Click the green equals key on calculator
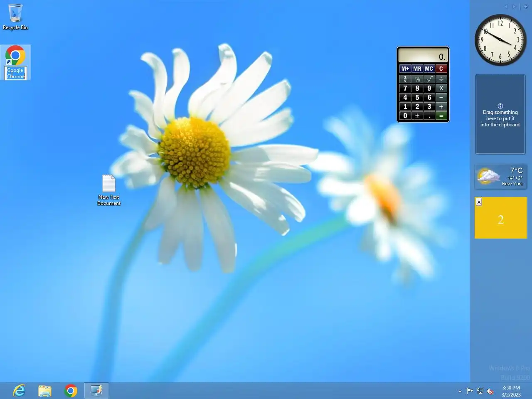The height and width of the screenshot is (399, 532). pyautogui.click(x=441, y=116)
